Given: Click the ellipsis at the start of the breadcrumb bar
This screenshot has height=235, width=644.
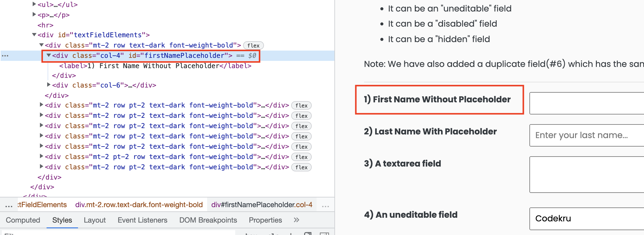Looking at the screenshot, I should click(x=8, y=205).
